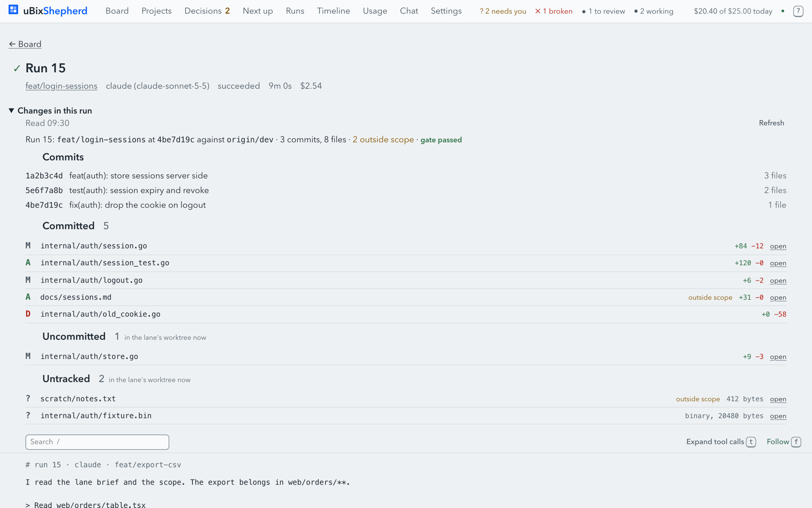Open internal/auth/session.go diff
The image size is (812, 508).
[778, 246]
